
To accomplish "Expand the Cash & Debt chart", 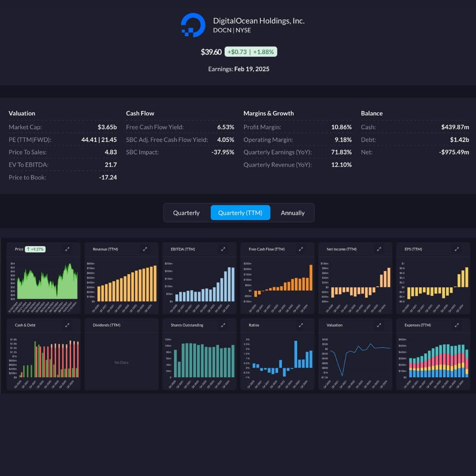I will 67,325.
